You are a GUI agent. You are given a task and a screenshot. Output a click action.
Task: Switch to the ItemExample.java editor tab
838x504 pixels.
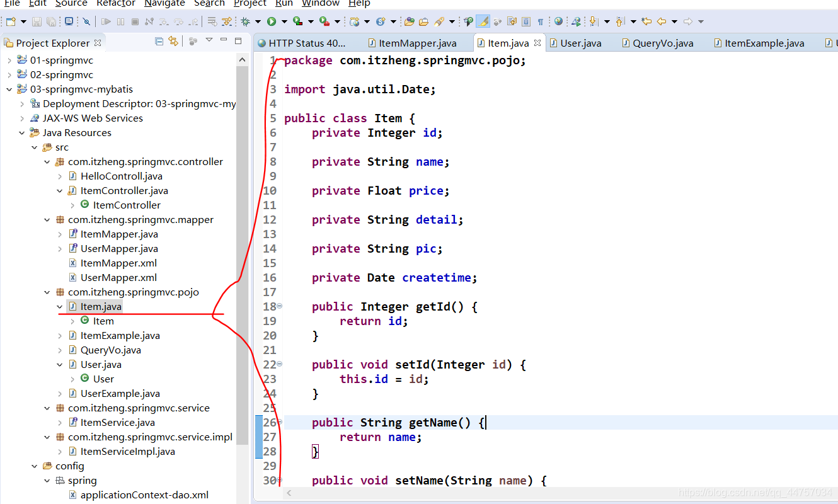(759, 43)
